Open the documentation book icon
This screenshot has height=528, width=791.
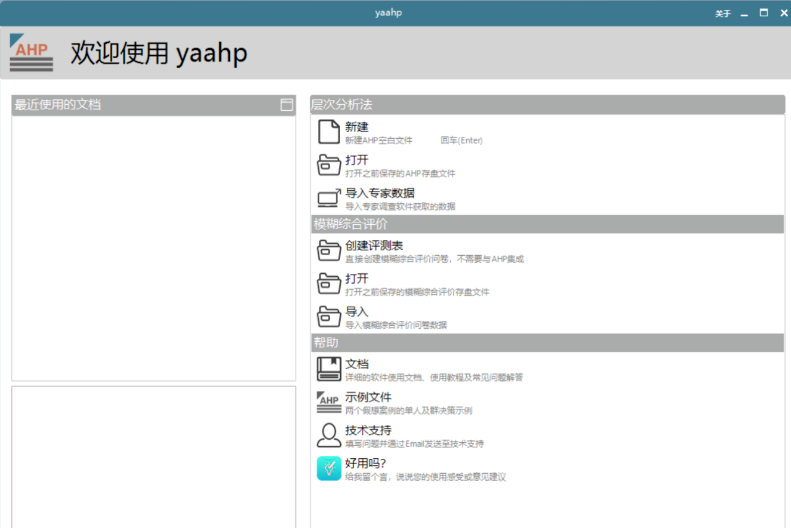[329, 369]
